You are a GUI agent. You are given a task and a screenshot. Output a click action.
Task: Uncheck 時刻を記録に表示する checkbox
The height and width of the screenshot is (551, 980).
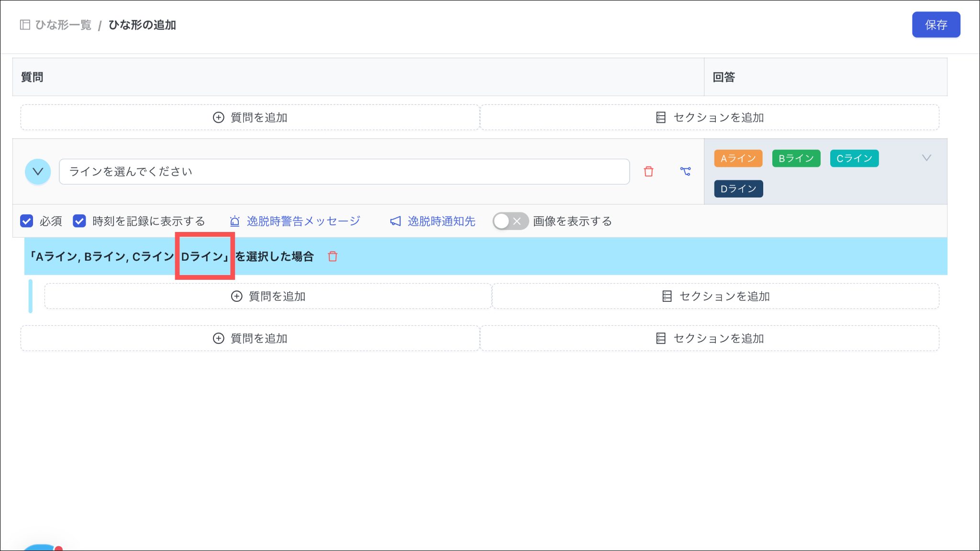coord(79,221)
